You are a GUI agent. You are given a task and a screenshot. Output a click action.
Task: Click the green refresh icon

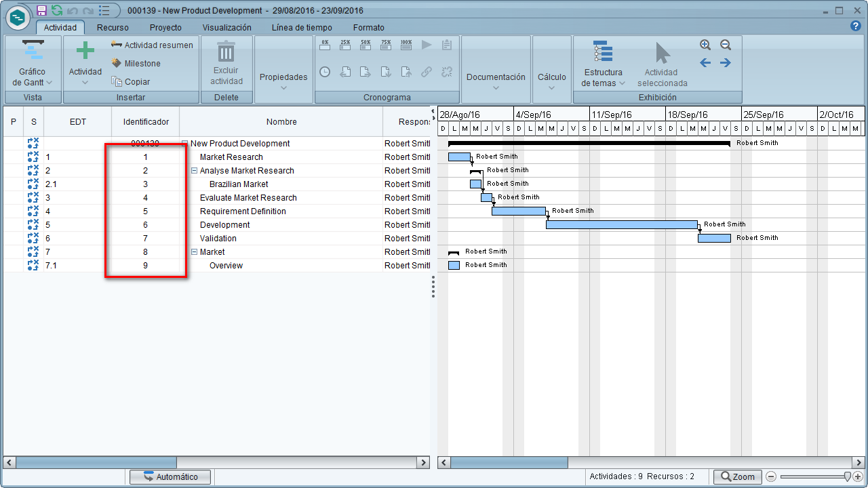[57, 10]
